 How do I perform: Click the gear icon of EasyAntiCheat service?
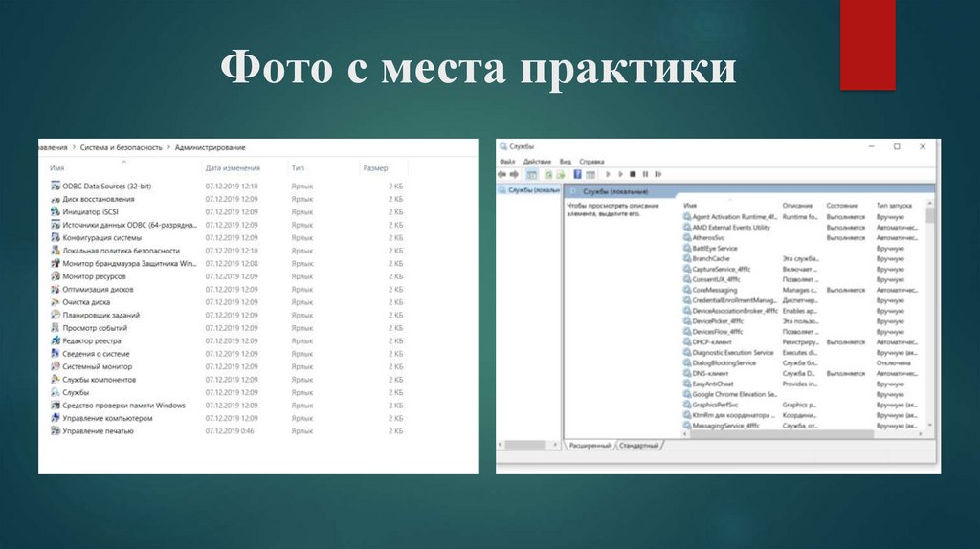click(x=687, y=384)
